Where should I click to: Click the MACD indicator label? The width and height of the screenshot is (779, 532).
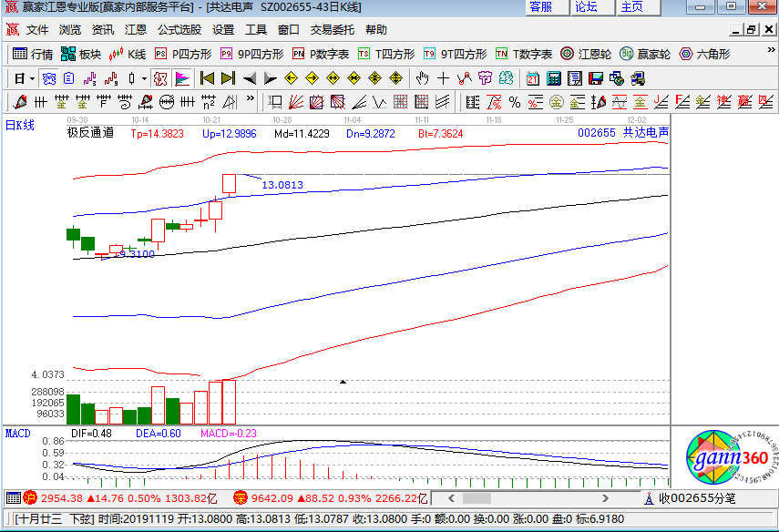coord(18,434)
